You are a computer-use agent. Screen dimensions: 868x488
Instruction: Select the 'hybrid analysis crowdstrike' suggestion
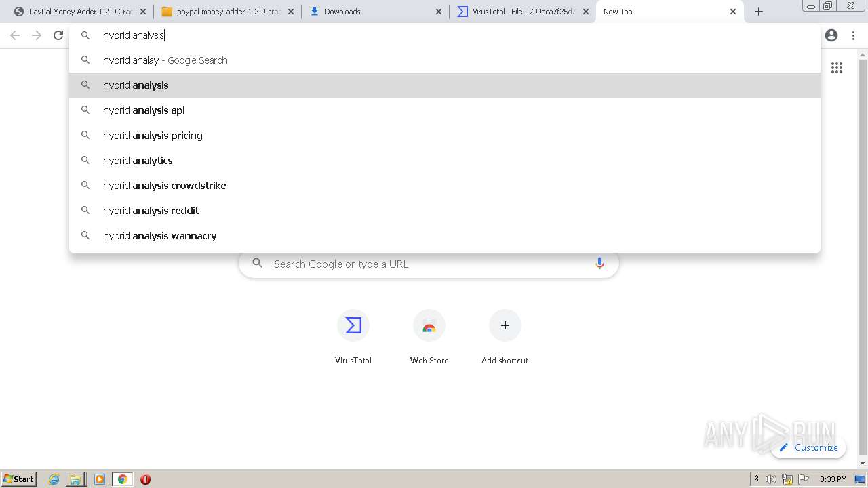[445, 186]
